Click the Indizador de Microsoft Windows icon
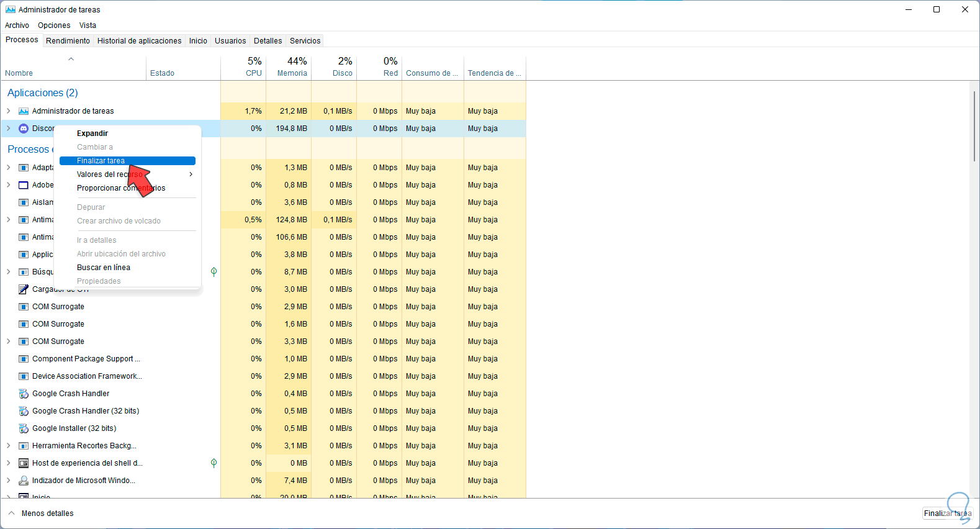Viewport: 980px width, 529px height. click(24, 481)
